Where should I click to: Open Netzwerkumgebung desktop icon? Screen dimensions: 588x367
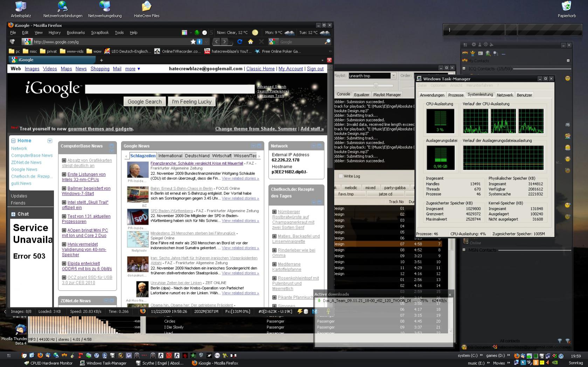pos(105,9)
